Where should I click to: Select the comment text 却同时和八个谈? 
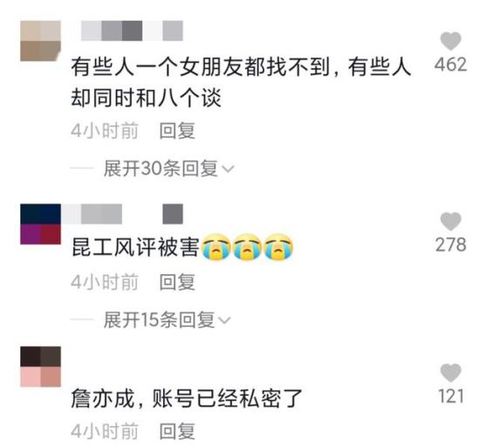pos(146,98)
